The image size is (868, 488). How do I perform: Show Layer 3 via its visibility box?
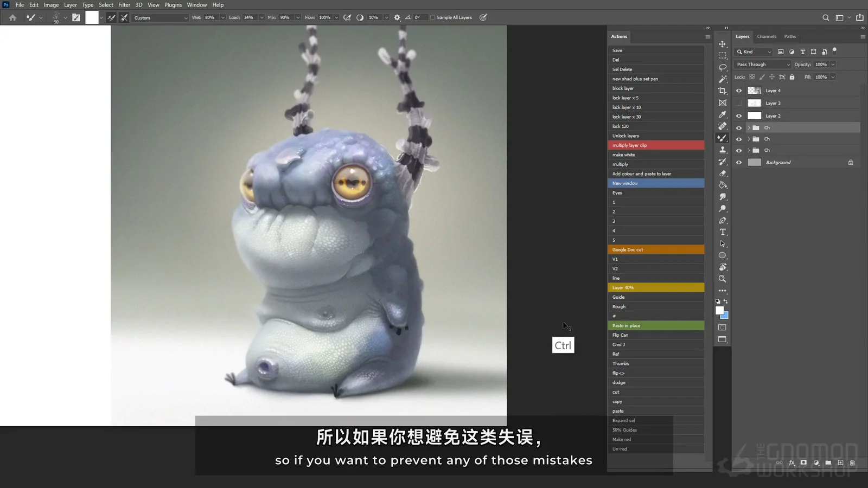(739, 103)
